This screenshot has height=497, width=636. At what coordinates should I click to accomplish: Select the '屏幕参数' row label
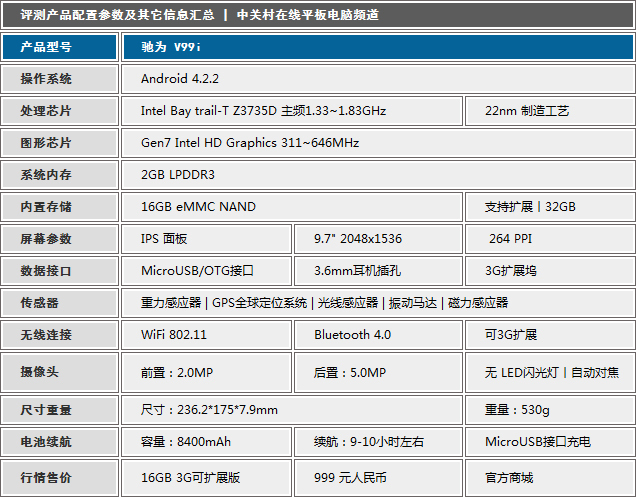60,239
